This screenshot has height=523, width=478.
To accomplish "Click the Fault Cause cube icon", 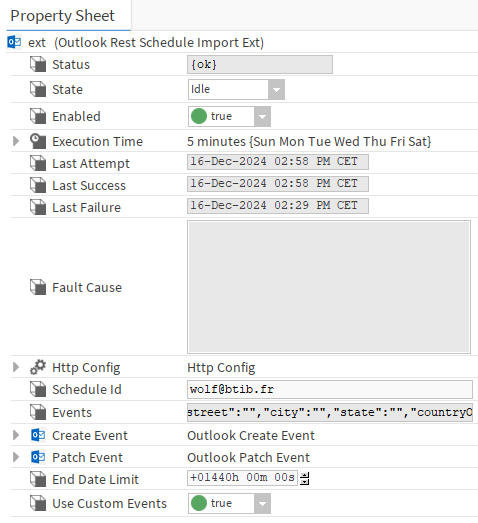I will click(38, 287).
